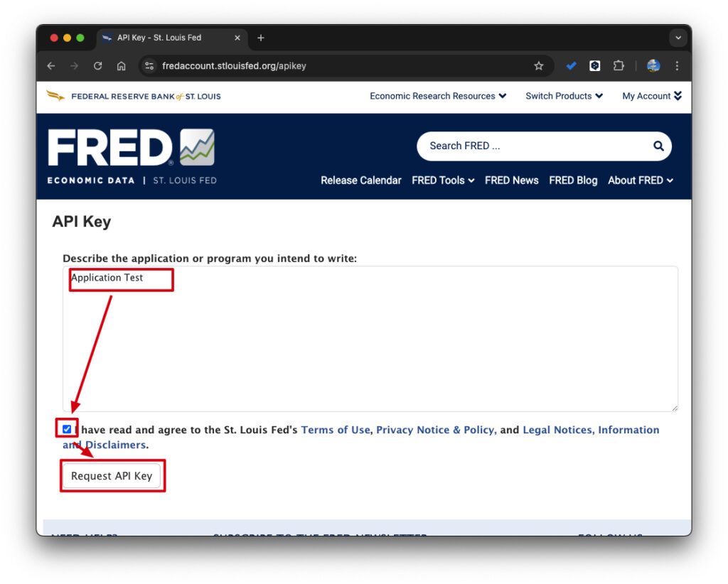Click the textarea resize handle corner

tap(674, 408)
